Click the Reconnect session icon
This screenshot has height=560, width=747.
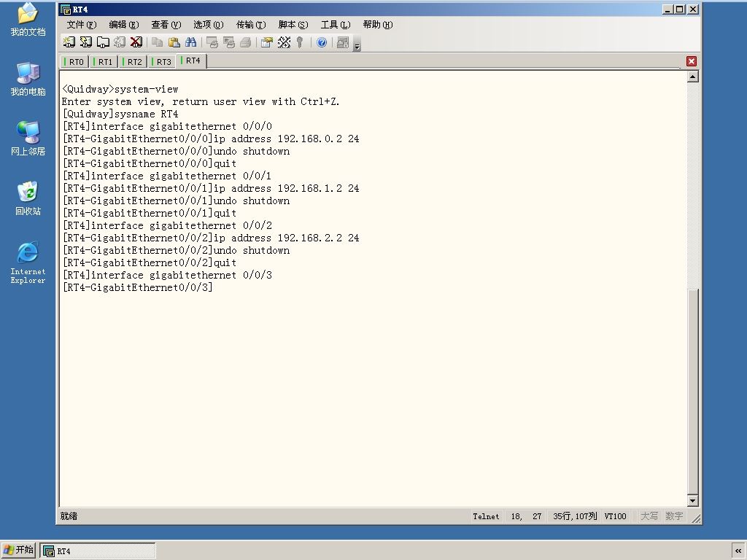(x=120, y=42)
